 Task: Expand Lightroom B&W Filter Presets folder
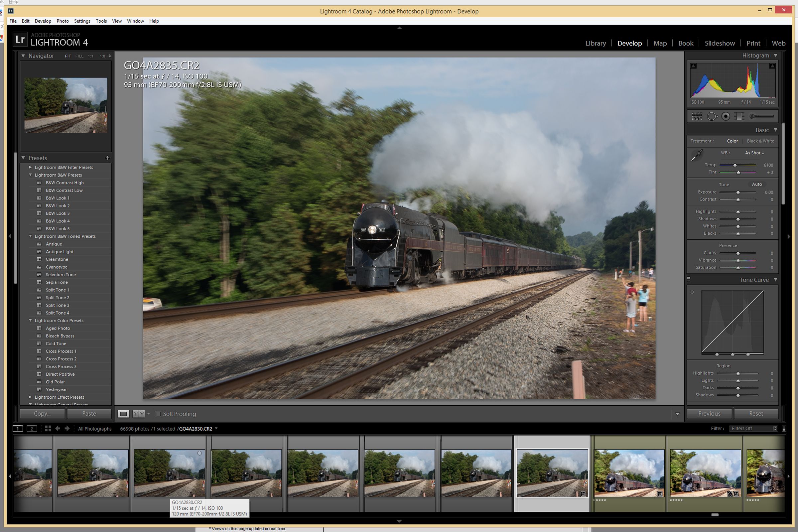[x=31, y=167]
